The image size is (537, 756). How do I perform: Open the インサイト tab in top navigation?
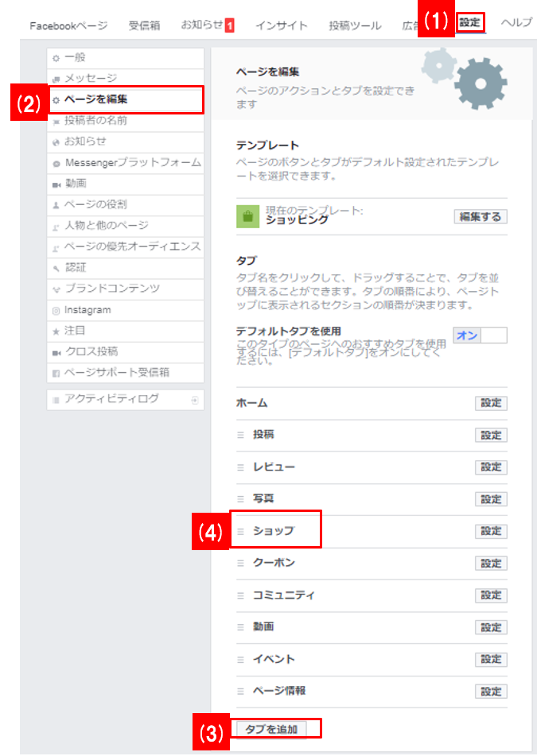click(281, 25)
